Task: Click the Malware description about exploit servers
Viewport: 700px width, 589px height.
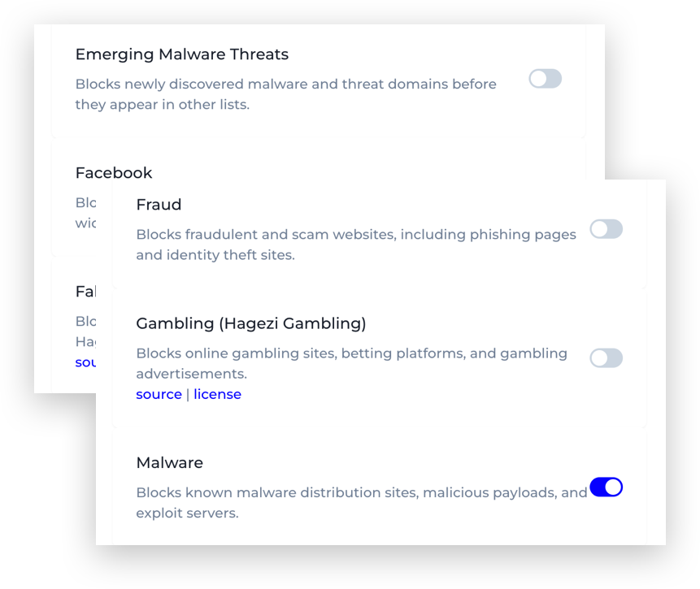Action: coord(361,502)
